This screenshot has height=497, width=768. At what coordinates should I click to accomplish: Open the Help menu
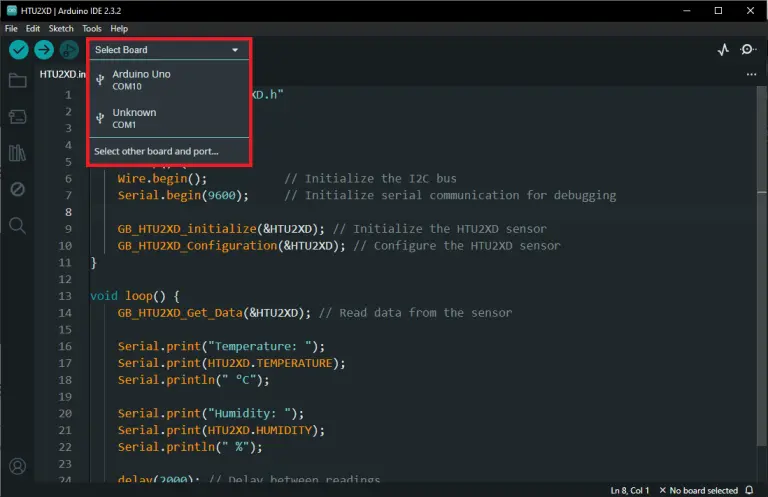click(x=119, y=28)
